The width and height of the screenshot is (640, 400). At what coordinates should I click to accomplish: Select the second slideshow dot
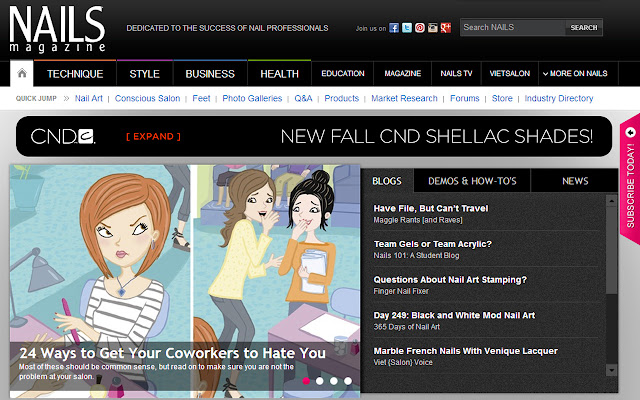pos(320,381)
